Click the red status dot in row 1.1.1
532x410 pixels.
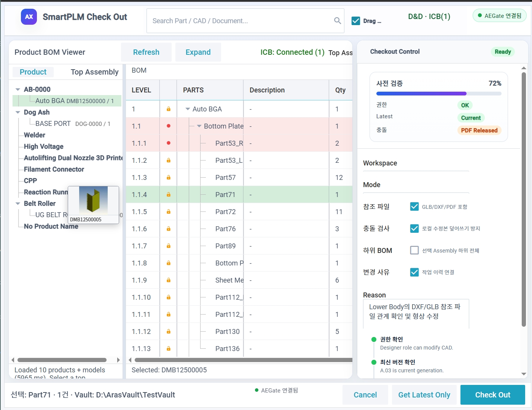pos(169,143)
